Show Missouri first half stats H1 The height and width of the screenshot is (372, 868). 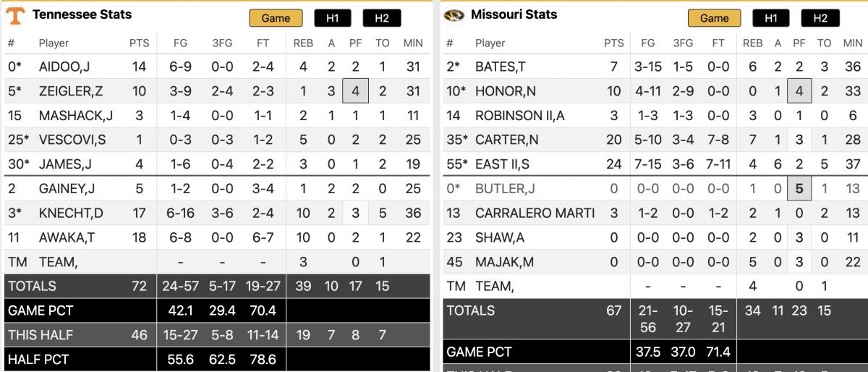tap(771, 18)
